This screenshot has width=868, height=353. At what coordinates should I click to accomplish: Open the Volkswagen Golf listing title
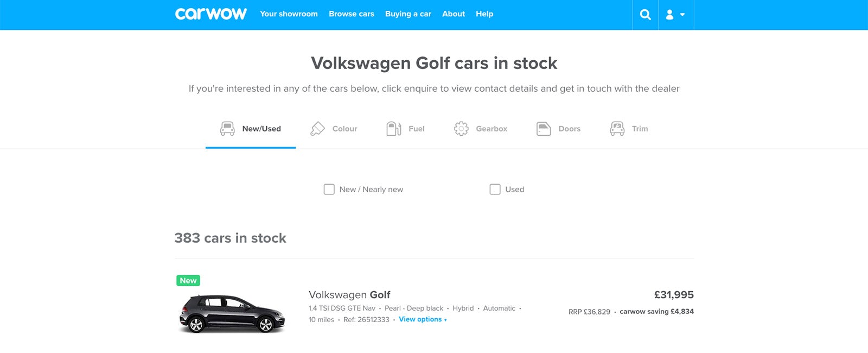[349, 295]
